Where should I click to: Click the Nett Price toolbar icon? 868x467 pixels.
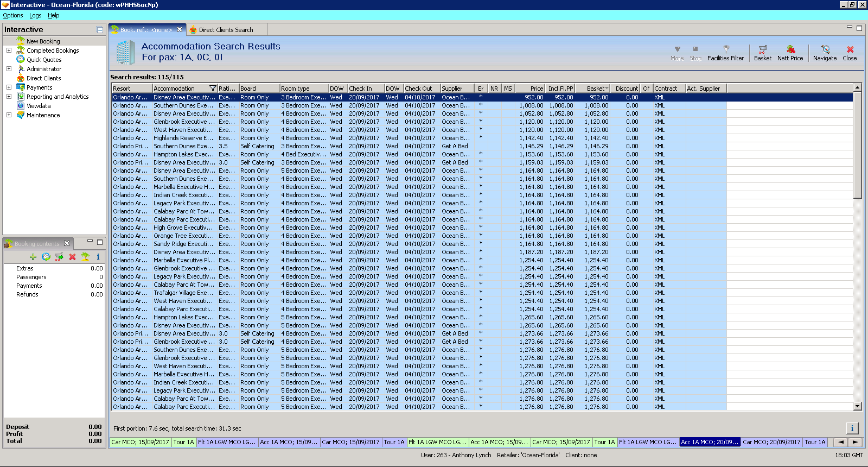pos(790,52)
